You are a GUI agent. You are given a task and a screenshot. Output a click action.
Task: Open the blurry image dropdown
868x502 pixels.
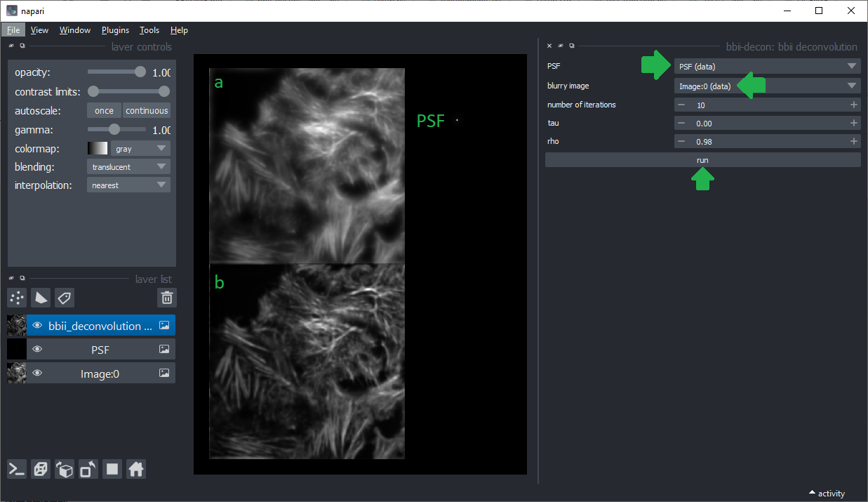click(767, 86)
